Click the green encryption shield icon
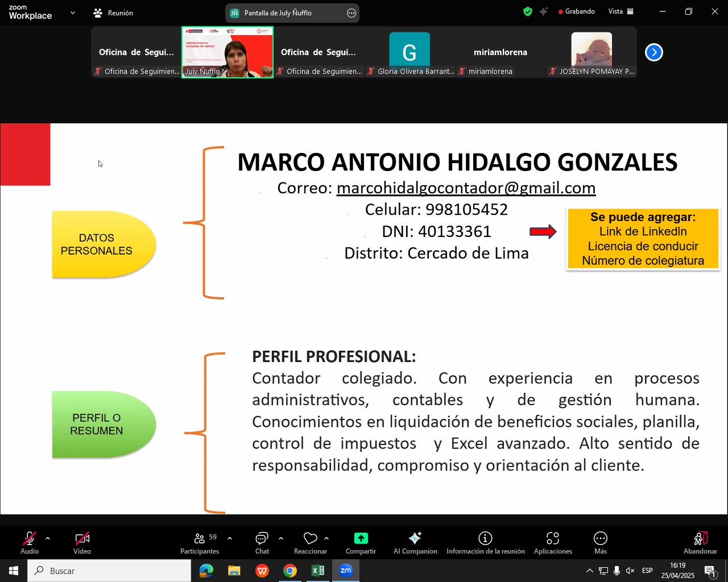The image size is (728, 582). (528, 11)
